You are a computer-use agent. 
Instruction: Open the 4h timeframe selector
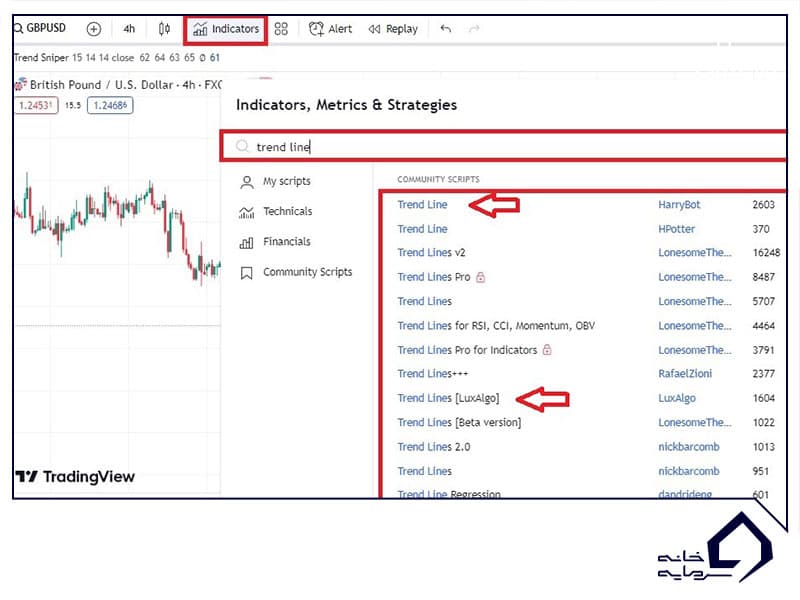coord(129,29)
